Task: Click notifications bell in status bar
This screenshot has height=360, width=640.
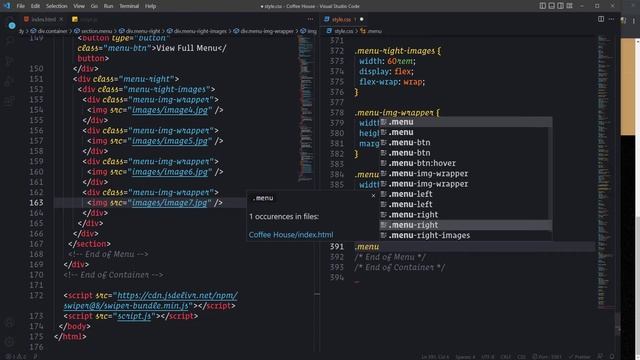Action: [612, 356]
